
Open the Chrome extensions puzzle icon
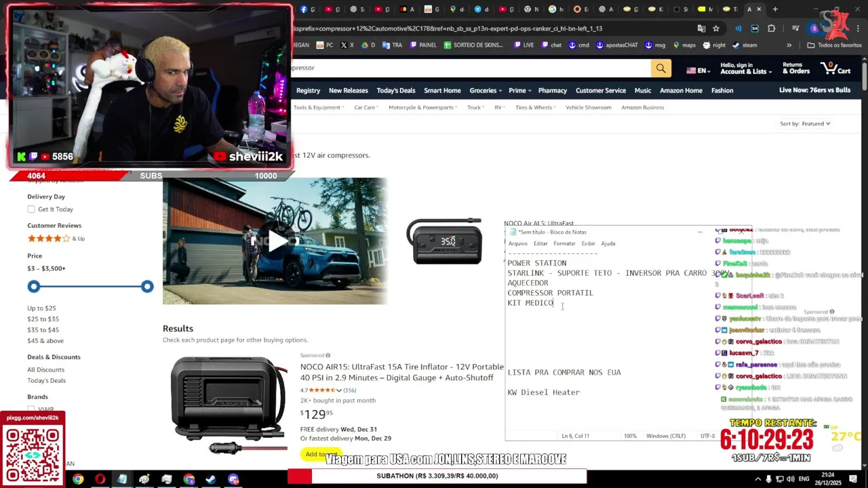tap(771, 28)
